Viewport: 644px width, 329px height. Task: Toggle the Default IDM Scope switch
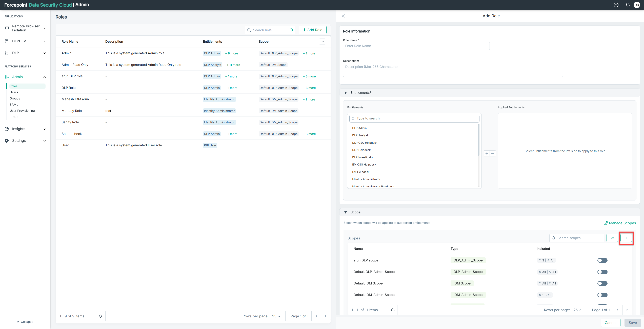[x=602, y=283]
